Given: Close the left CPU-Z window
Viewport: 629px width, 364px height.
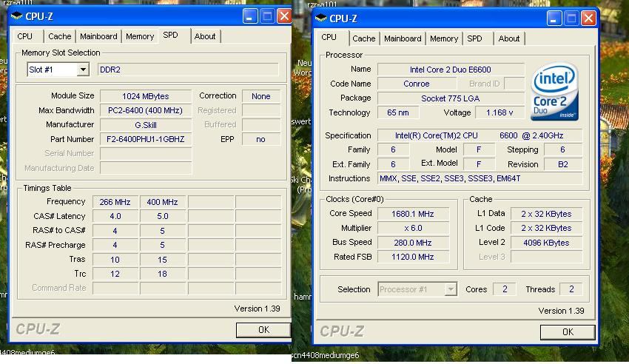Looking at the screenshot, I should click(x=284, y=16).
